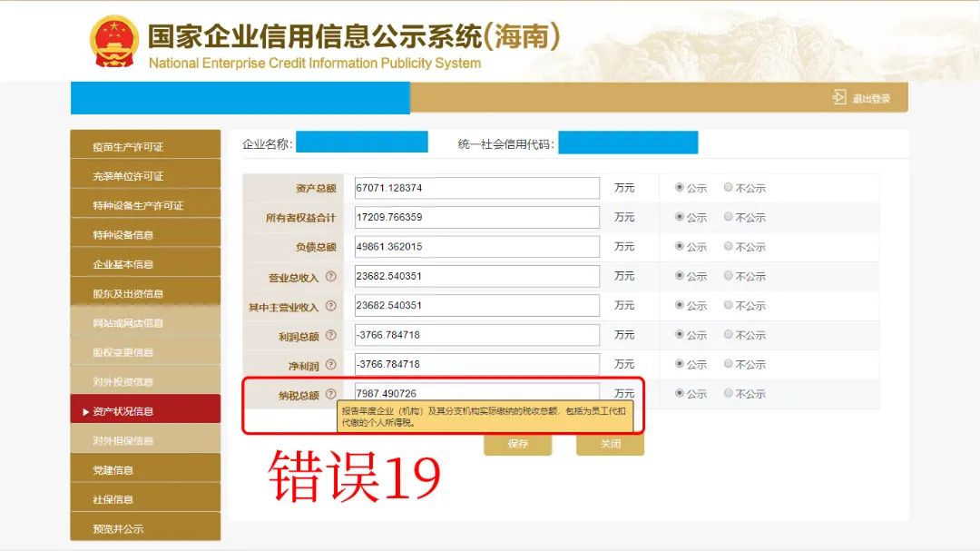
Task: Select 不公示 for 资产总额 row
Action: 729,188
